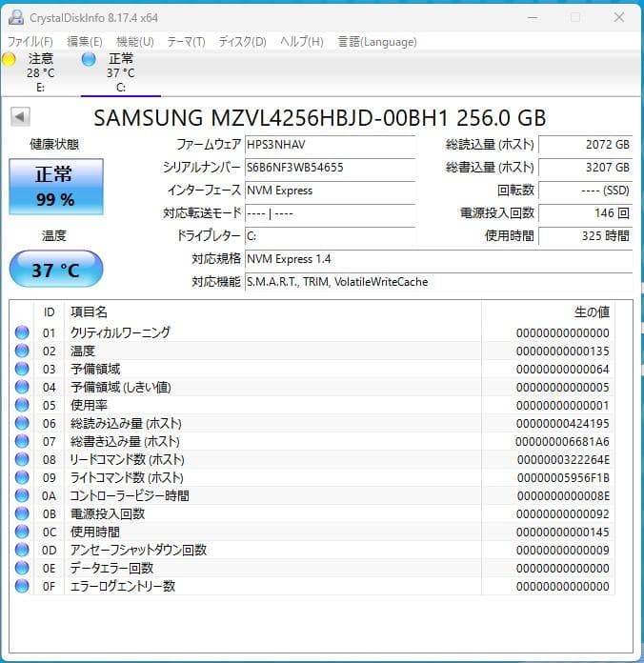Viewport: 644px width, 663px height.
Task: Click the 総書込量 value 3207 GB
Action: (x=585, y=168)
